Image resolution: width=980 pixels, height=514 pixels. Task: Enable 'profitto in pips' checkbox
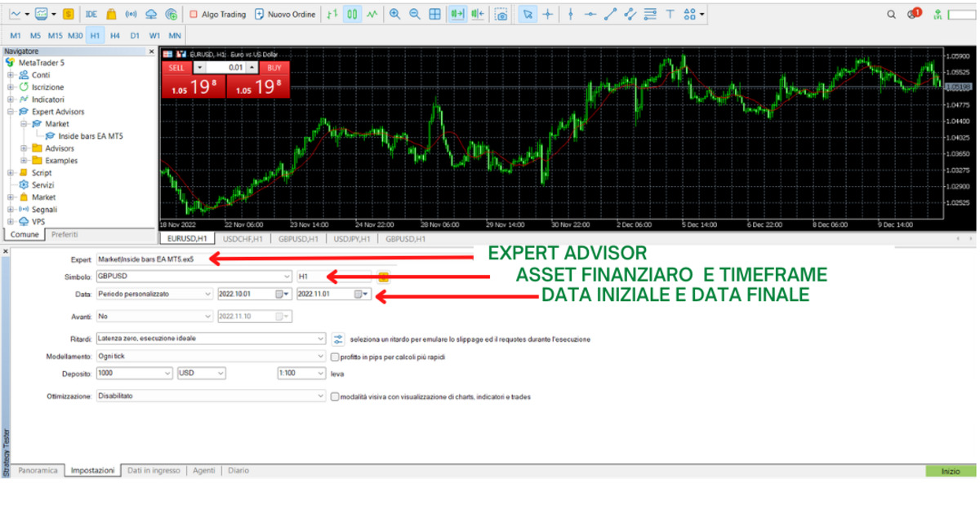(x=334, y=357)
